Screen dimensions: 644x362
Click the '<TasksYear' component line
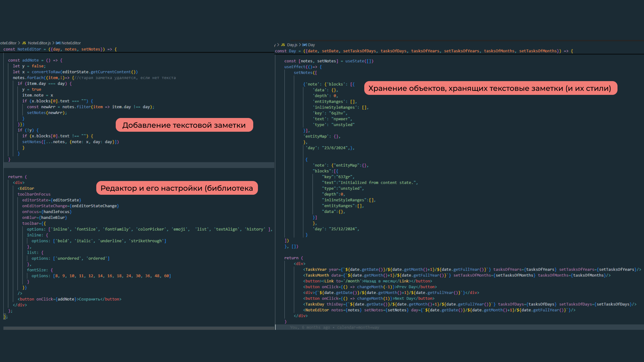(x=472, y=269)
